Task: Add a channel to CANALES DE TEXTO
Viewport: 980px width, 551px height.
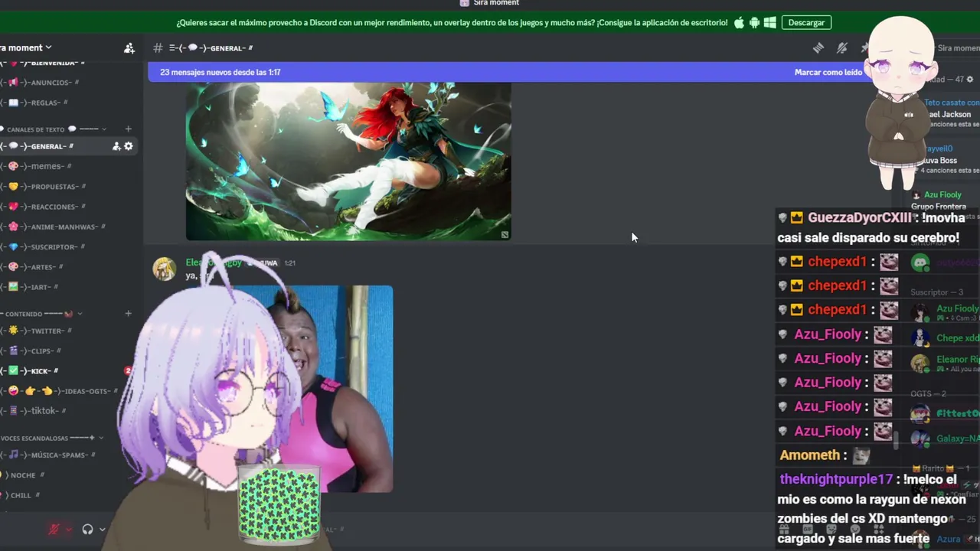Action: 128,129
